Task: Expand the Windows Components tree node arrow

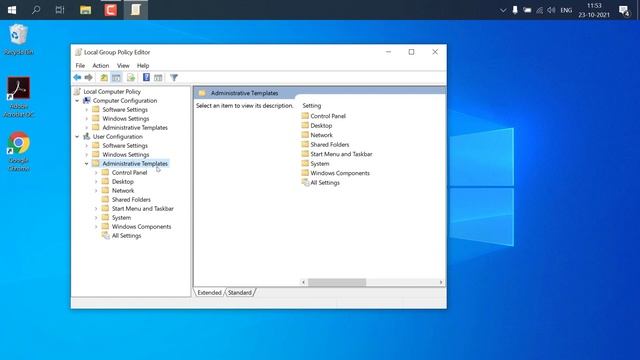Action: pyautogui.click(x=96, y=227)
